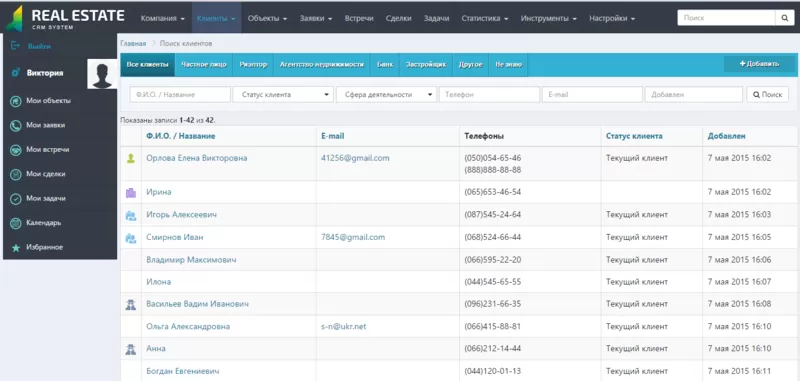This screenshot has width=800, height=381.
Task: Select the Все клиенты tab
Action: pos(147,65)
